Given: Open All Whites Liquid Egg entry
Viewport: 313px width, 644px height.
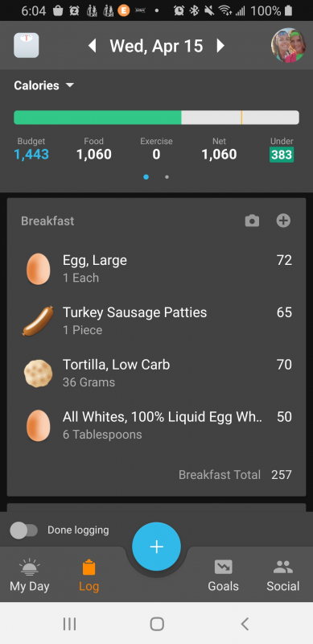Looking at the screenshot, I should pos(156,425).
